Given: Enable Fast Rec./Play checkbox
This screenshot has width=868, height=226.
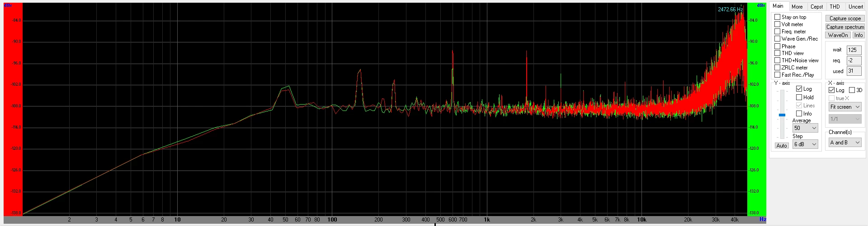Looking at the screenshot, I should point(778,75).
